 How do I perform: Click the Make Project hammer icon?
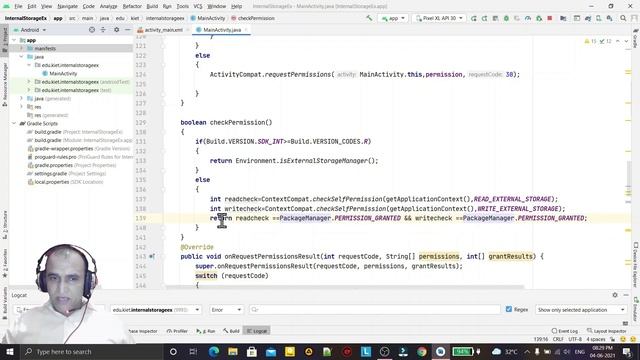click(369, 18)
